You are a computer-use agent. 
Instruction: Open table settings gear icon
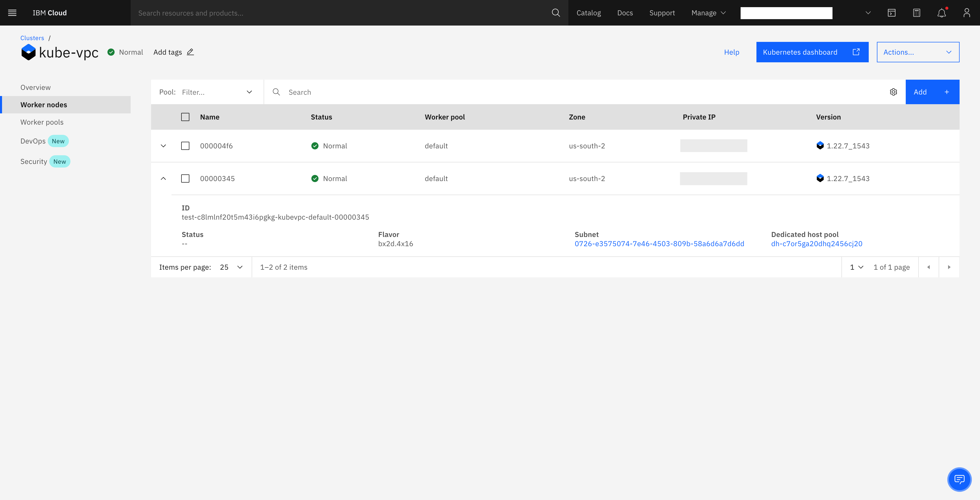coord(894,92)
